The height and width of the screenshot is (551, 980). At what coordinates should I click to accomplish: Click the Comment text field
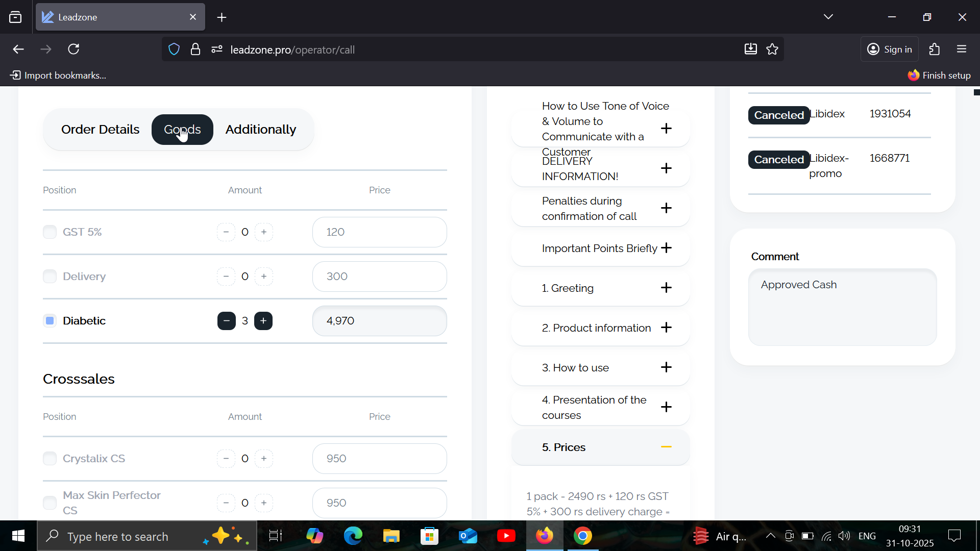[x=842, y=307]
